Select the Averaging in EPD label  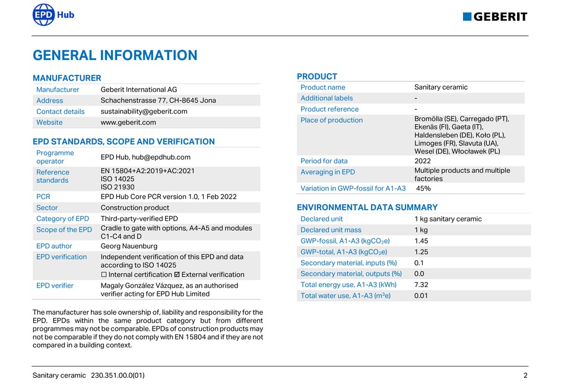click(328, 172)
